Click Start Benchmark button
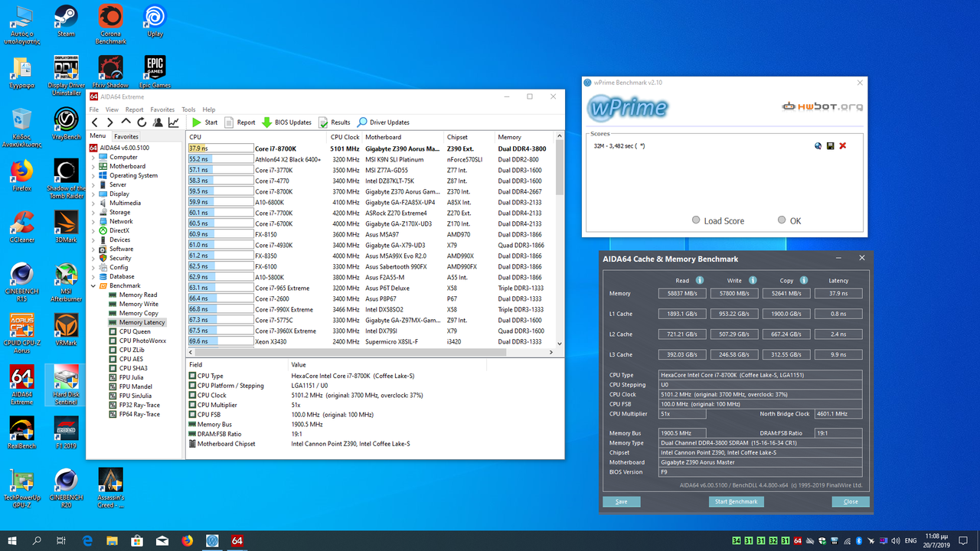Screen dimensions: 980x551 tap(736, 502)
